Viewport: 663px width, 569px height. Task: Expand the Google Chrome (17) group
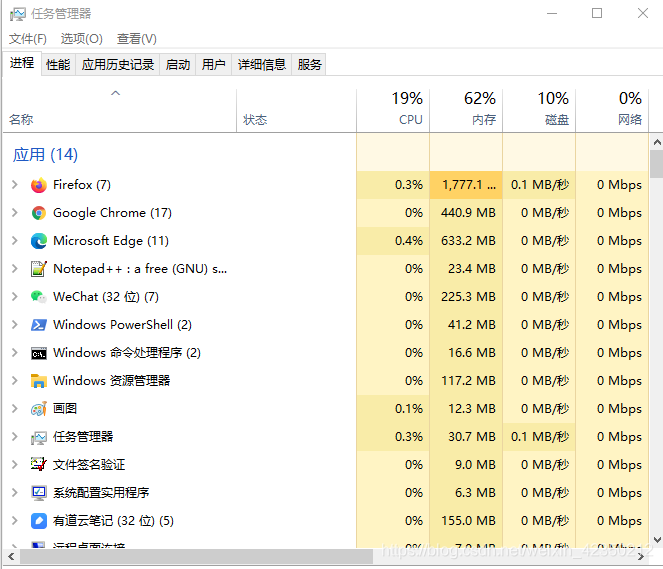(14, 213)
